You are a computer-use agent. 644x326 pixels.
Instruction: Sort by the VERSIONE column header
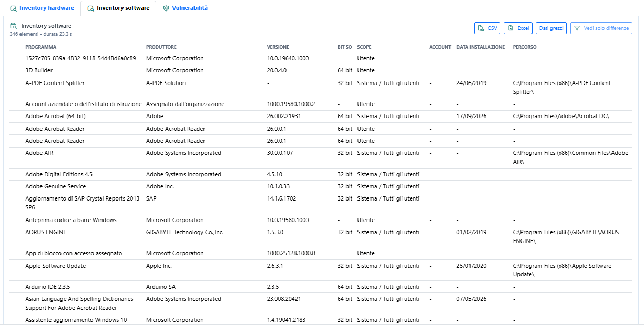pos(278,47)
